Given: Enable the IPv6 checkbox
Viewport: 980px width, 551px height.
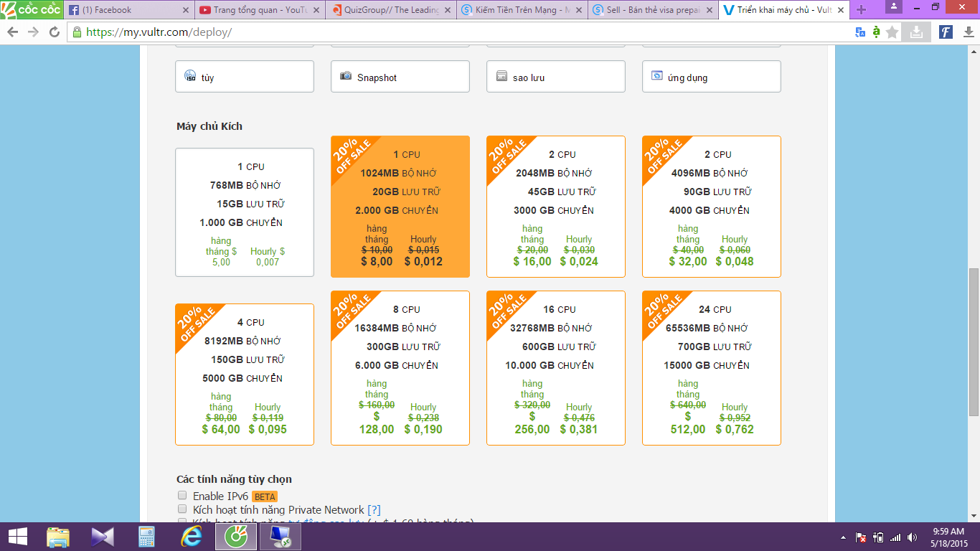Looking at the screenshot, I should pyautogui.click(x=182, y=496).
